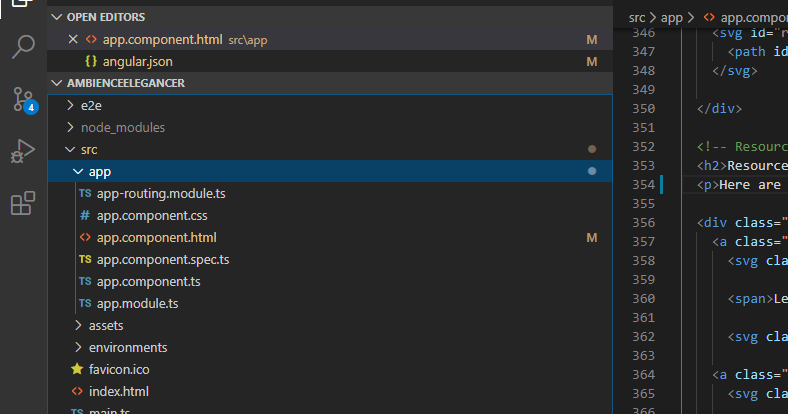Click the favicon.ico star icon
Viewport: 788px width, 414px height.
click(77, 369)
